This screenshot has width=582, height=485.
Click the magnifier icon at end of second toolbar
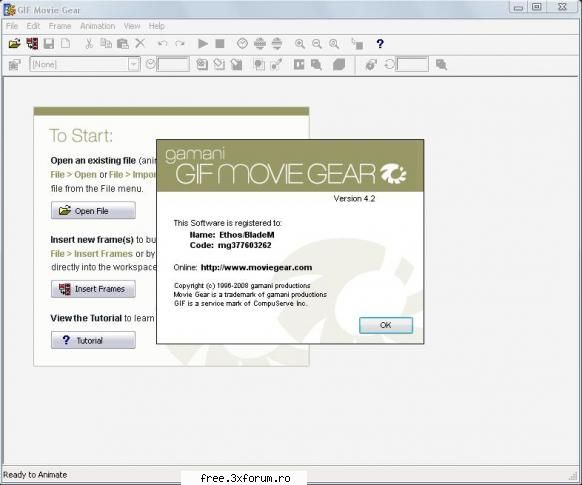[441, 65]
